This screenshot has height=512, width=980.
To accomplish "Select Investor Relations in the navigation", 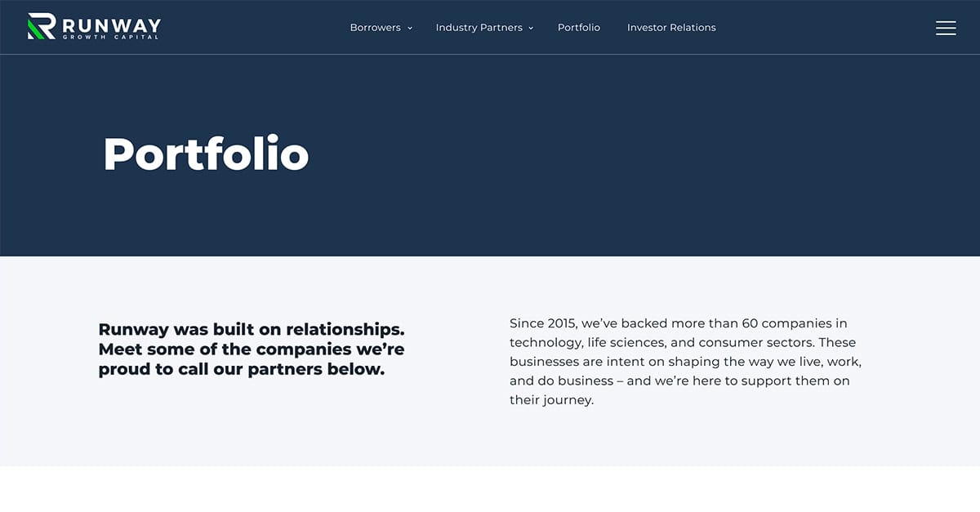I will pos(671,27).
